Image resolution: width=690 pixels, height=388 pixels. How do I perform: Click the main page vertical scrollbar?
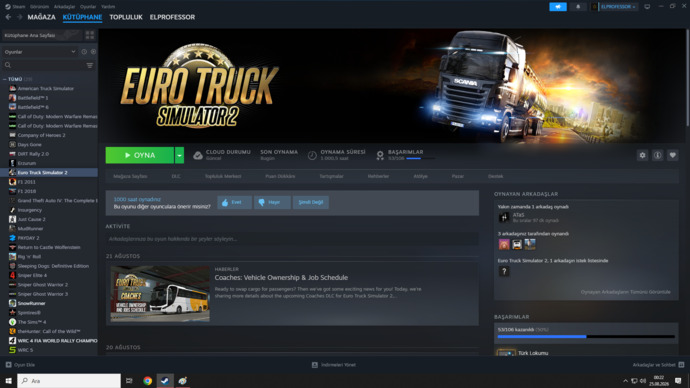(687, 79)
